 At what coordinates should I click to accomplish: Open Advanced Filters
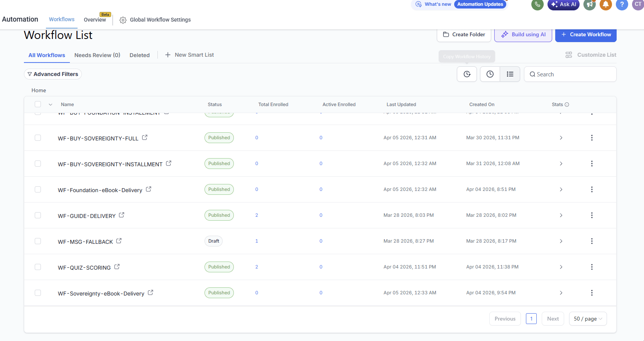coord(53,74)
